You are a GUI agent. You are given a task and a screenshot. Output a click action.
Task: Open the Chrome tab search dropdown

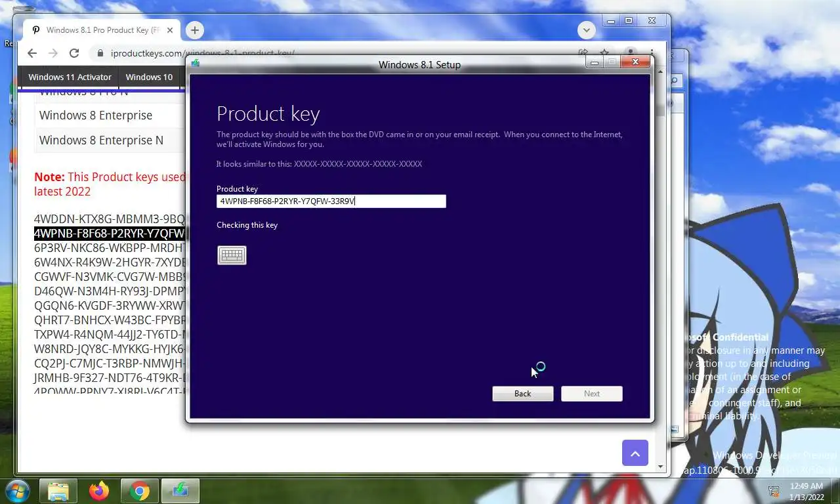click(x=586, y=30)
